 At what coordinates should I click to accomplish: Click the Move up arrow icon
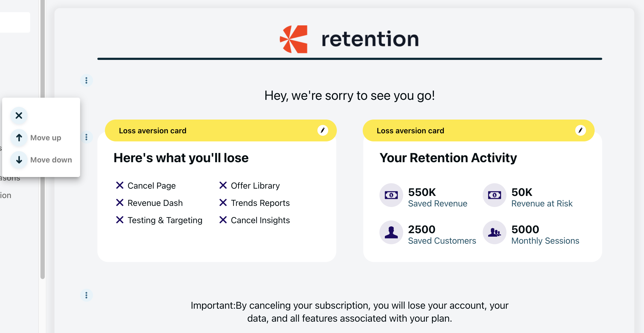(19, 138)
